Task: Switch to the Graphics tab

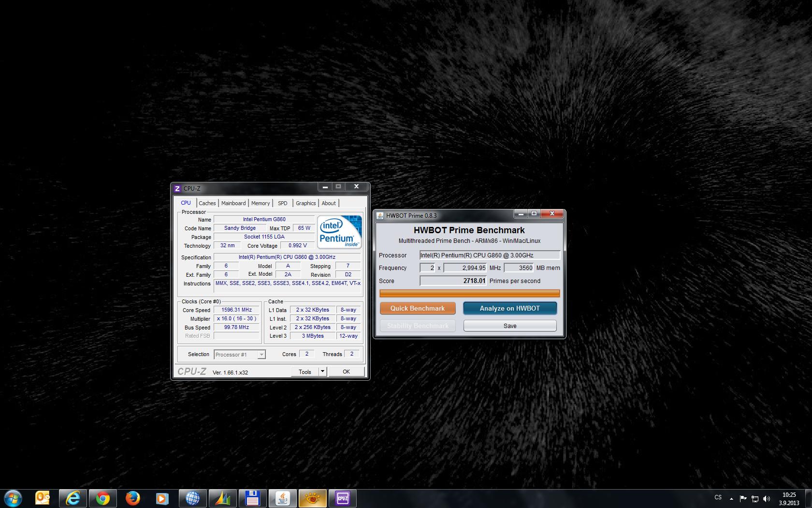Action: point(306,203)
